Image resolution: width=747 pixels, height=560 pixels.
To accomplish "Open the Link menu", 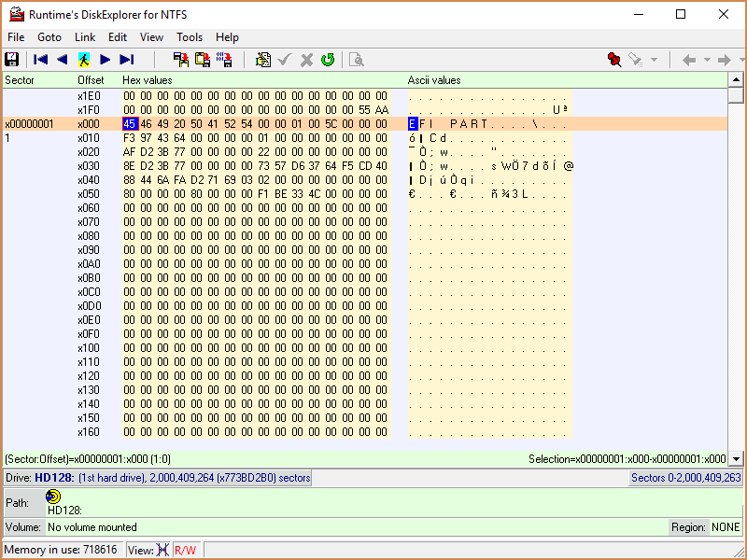I will 85,37.
